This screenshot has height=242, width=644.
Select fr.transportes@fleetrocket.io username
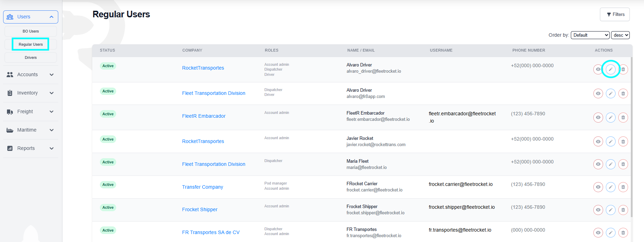460,230
